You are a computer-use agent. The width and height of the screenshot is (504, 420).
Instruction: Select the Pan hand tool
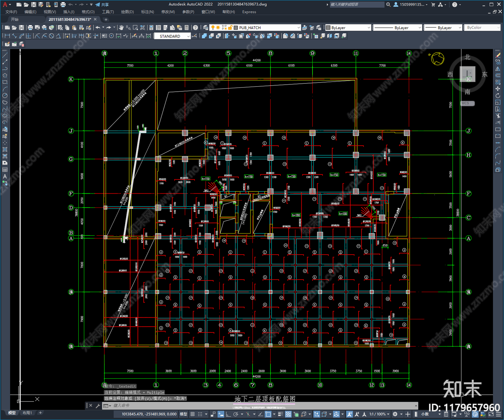[x=121, y=28]
